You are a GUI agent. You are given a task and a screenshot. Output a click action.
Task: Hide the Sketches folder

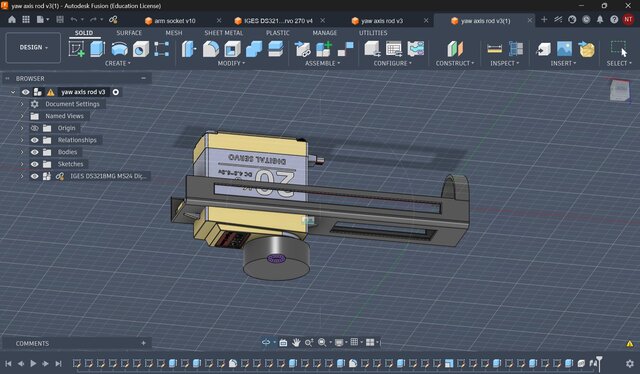(35, 164)
